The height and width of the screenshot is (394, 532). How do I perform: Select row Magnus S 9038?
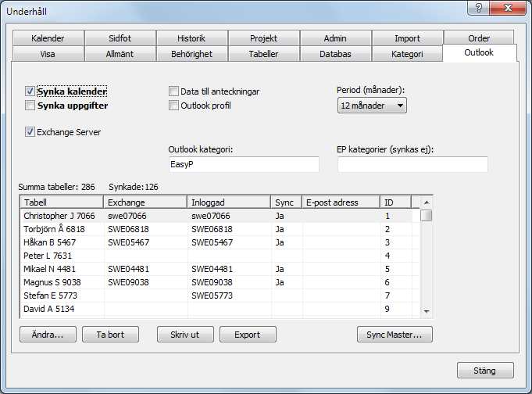click(220, 282)
